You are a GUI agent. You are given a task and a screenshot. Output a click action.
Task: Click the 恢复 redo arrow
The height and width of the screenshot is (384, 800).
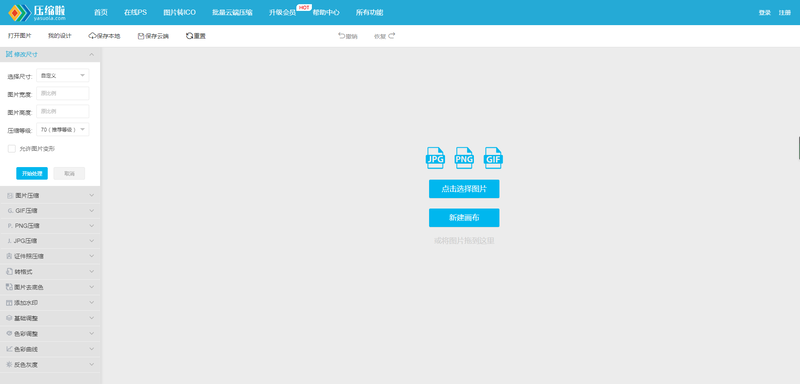pos(392,36)
